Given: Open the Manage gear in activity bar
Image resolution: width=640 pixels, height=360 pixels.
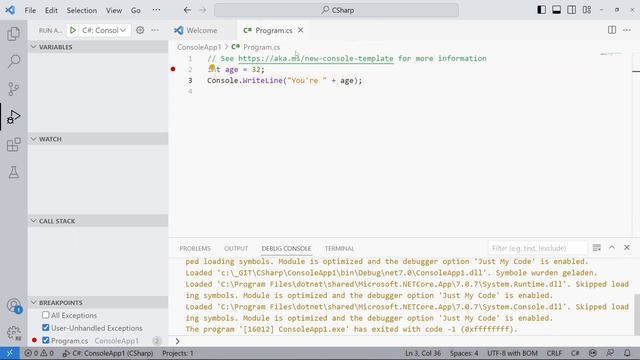Looking at the screenshot, I should (x=13, y=333).
